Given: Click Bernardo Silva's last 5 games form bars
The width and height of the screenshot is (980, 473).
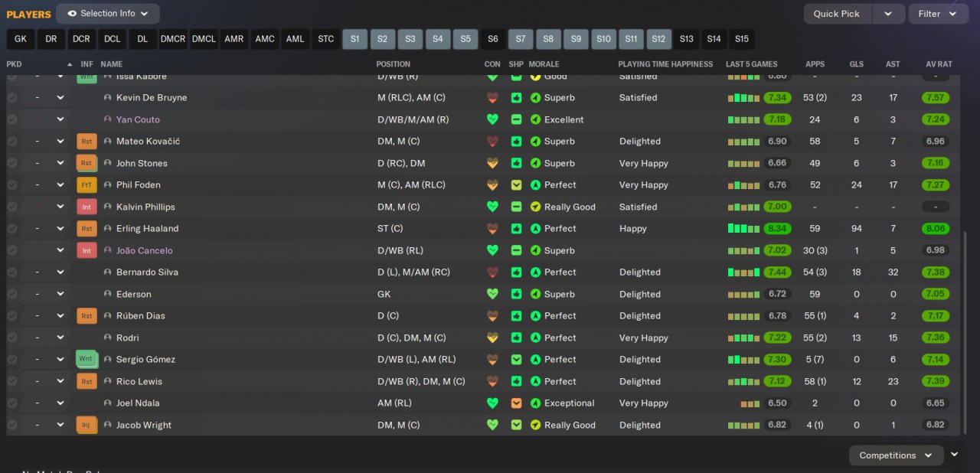Looking at the screenshot, I should [x=743, y=272].
